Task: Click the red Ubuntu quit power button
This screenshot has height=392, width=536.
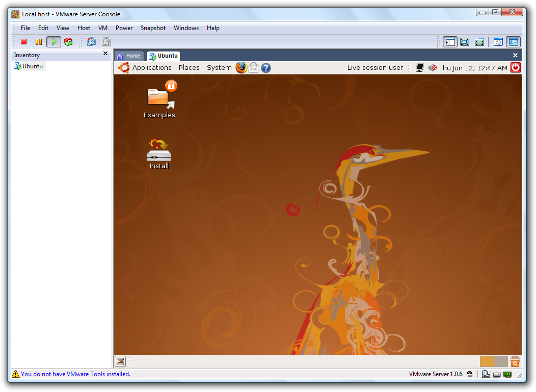Action: [x=516, y=67]
